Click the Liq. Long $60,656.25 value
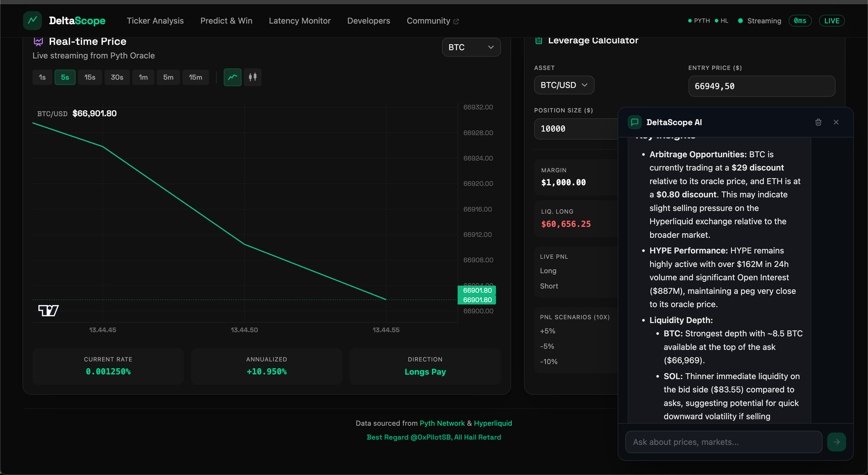 (566, 224)
